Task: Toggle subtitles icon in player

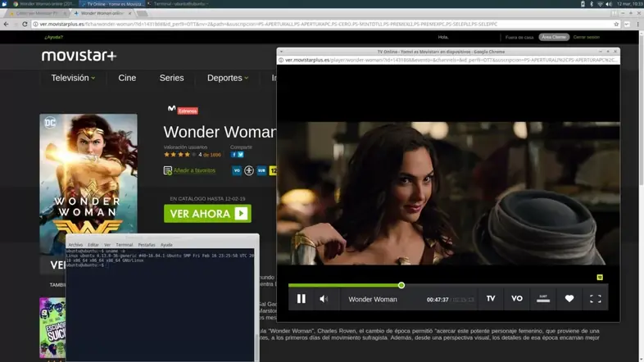Action: [x=543, y=298]
